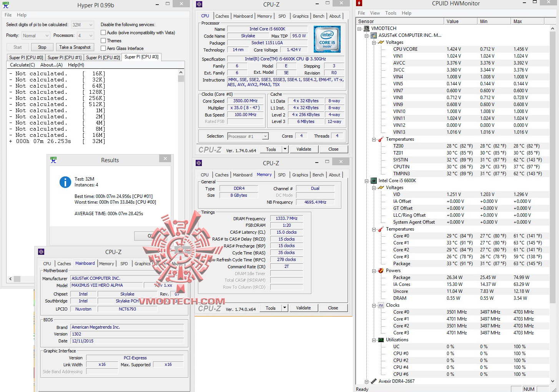Toggle the Aero Glass Interface checkbox

[x=103, y=48]
